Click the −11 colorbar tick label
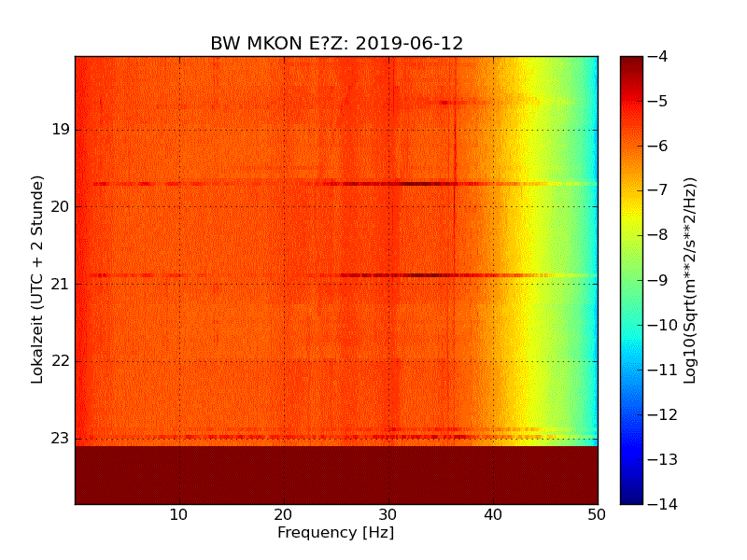 [663, 370]
